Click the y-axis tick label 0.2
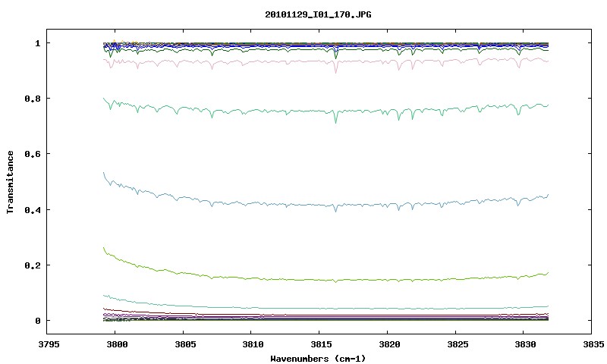 32,265
